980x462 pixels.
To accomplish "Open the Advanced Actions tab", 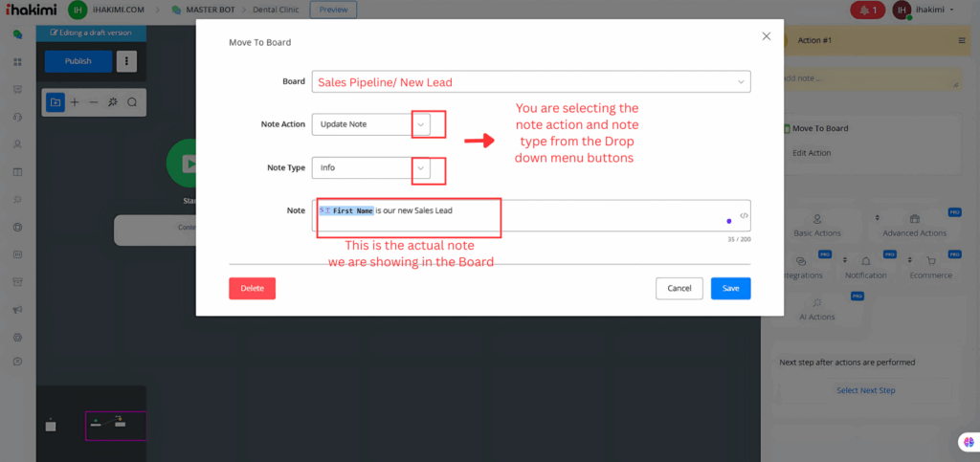I will click(914, 226).
